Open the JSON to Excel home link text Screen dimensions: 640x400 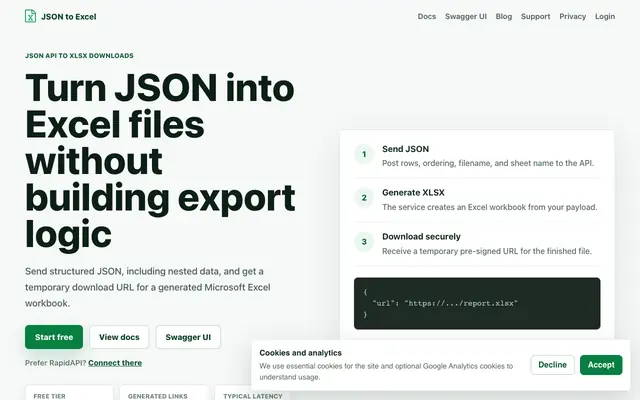coord(69,17)
